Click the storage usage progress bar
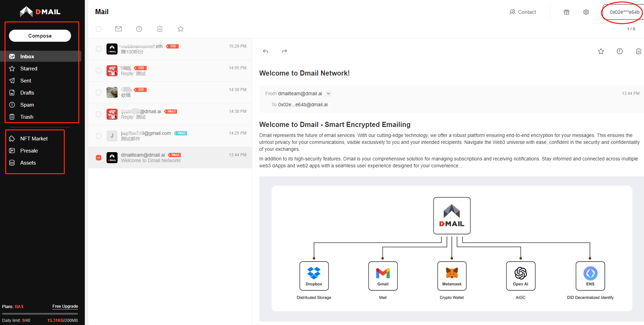Viewport: 644px width, 325px height. coord(40,314)
